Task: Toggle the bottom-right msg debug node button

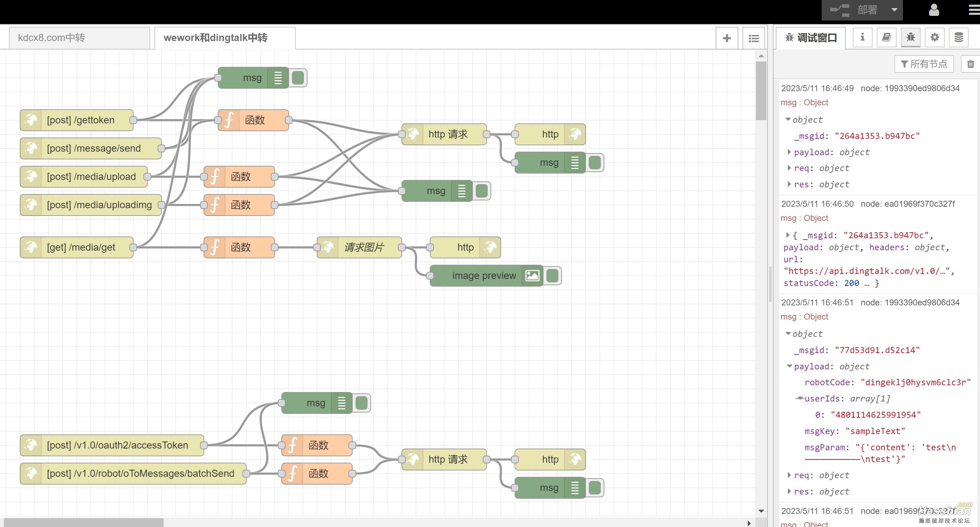Action: (595, 488)
